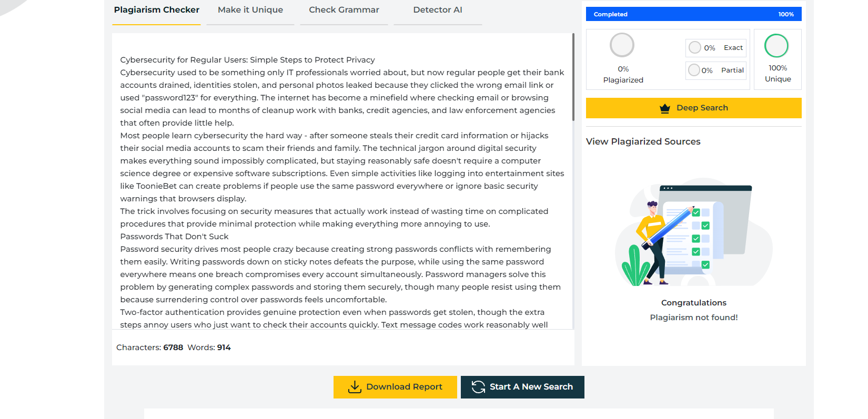The height and width of the screenshot is (419, 868).
Task: Click the article title 'Cybersecurity for Regular Users' line
Action: [x=247, y=60]
